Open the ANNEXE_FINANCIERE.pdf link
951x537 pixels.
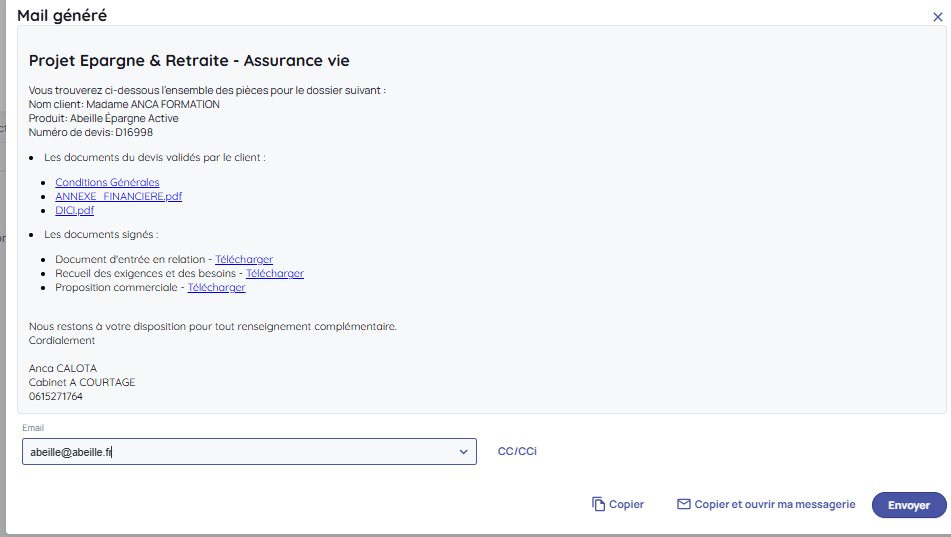(x=118, y=196)
